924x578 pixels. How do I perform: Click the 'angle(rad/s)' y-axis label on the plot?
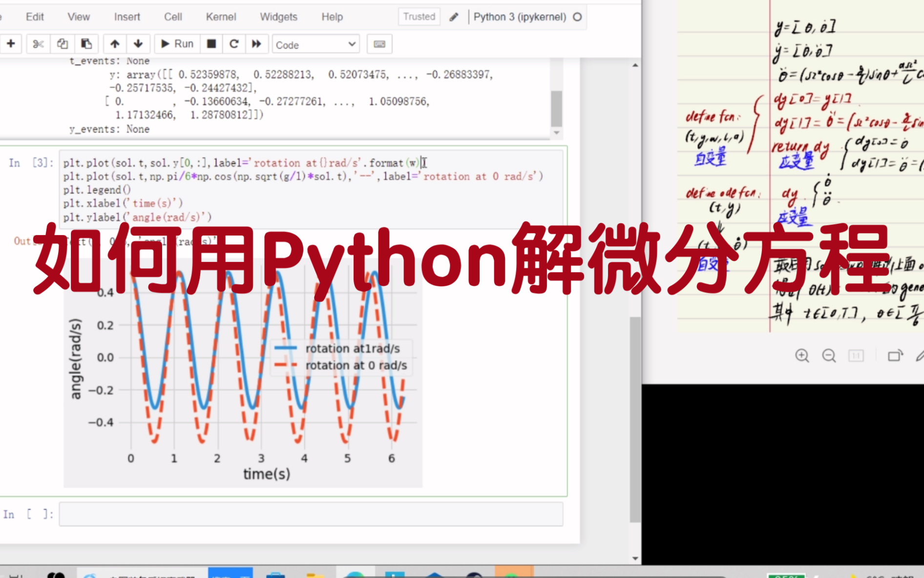76,359
